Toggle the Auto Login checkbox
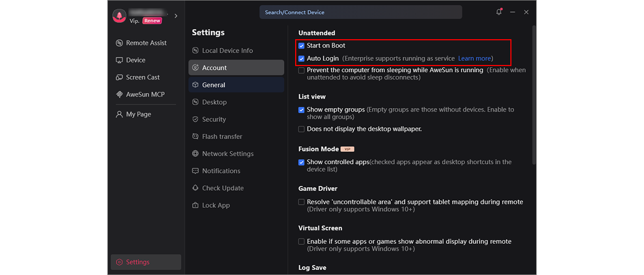This screenshot has width=644, height=275. (x=302, y=58)
